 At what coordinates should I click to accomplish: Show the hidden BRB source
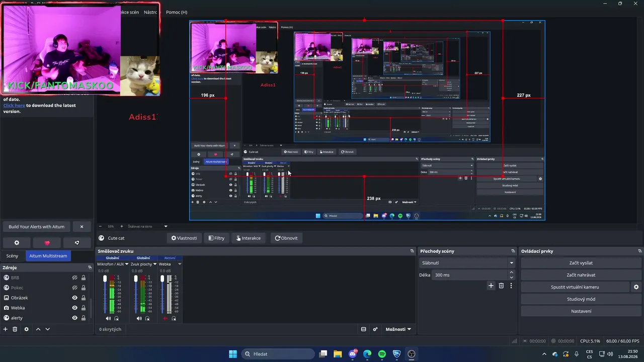(x=74, y=278)
